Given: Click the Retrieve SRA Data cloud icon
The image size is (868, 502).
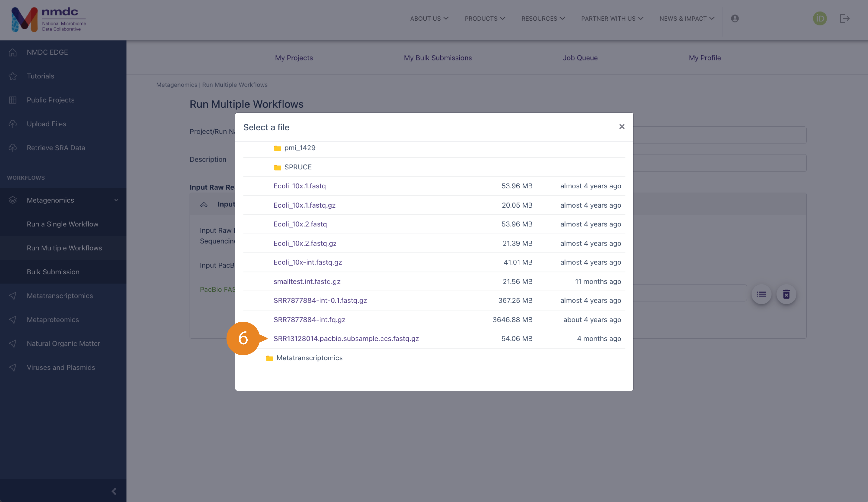Looking at the screenshot, I should (x=13, y=148).
